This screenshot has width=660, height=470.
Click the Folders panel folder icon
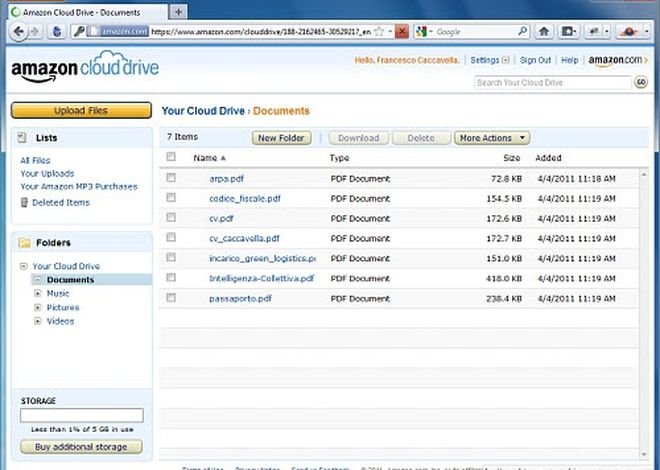[x=24, y=243]
